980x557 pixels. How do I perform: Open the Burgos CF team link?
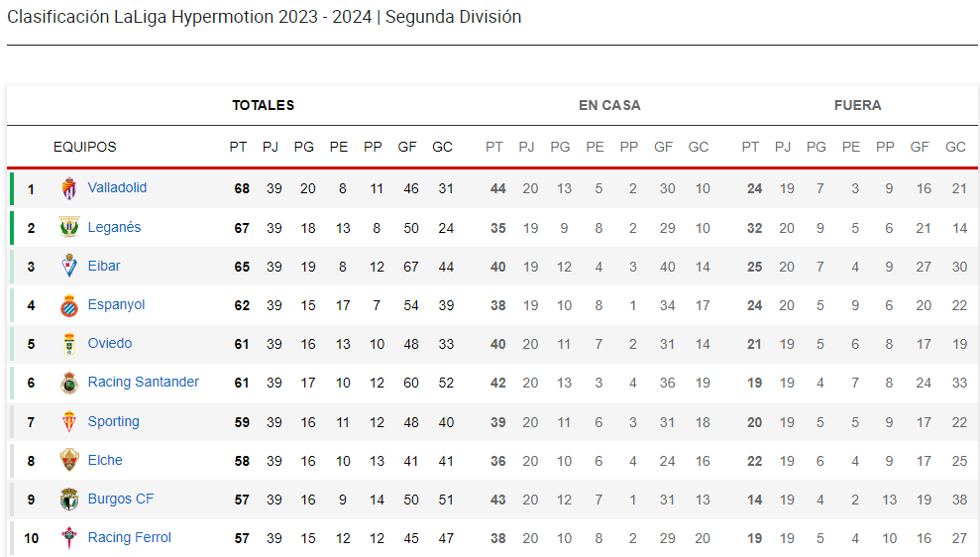(121, 499)
